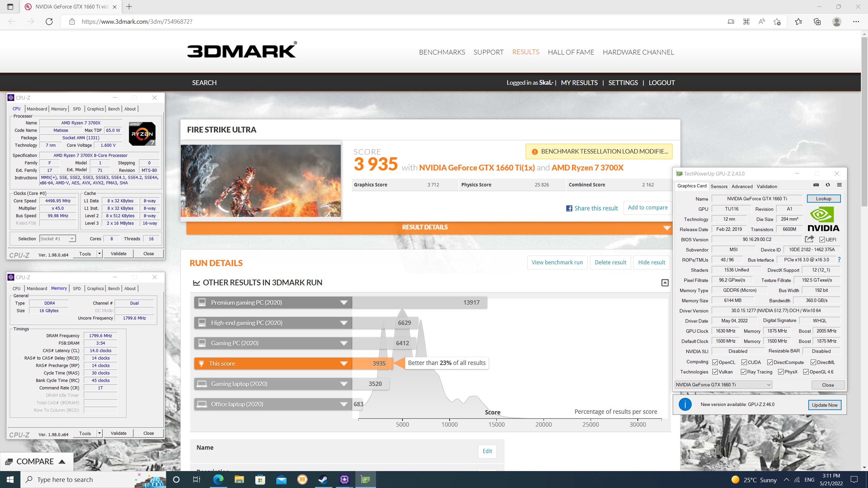Viewport: 868px width, 488px height.
Task: Click View benchmark run button
Action: point(557,262)
